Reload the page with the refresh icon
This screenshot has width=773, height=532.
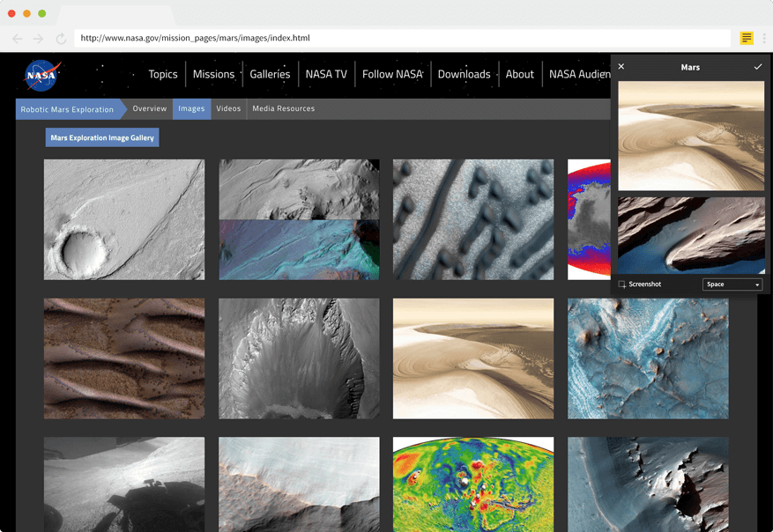(x=61, y=39)
